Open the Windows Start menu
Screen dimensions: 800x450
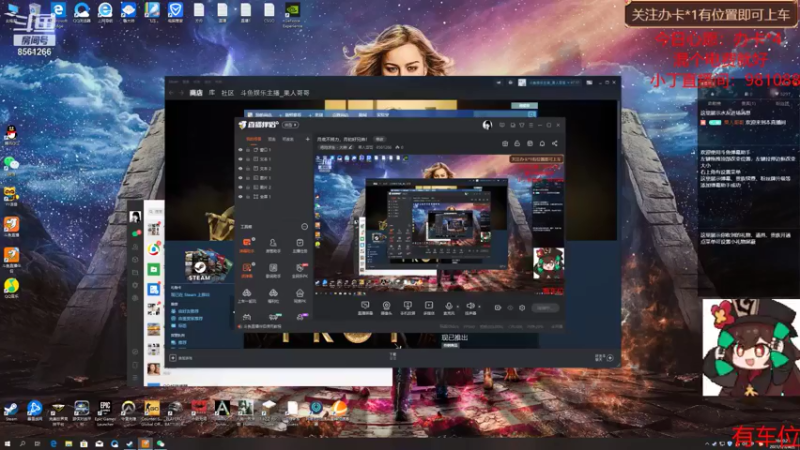click(7, 444)
